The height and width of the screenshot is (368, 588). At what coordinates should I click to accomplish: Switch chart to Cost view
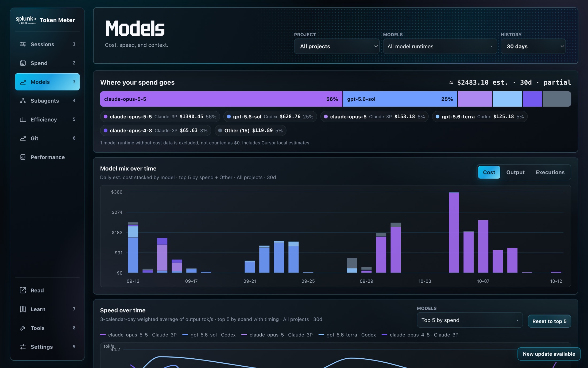[x=489, y=172]
